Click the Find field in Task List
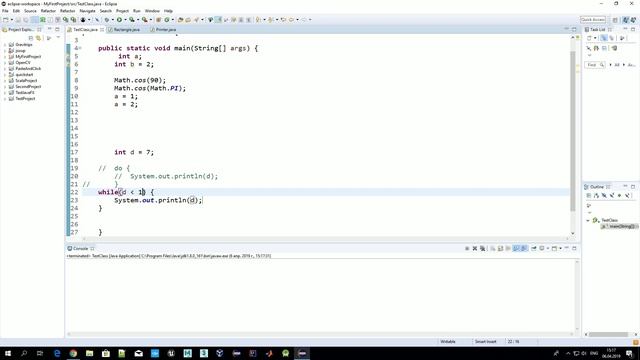 (596, 65)
